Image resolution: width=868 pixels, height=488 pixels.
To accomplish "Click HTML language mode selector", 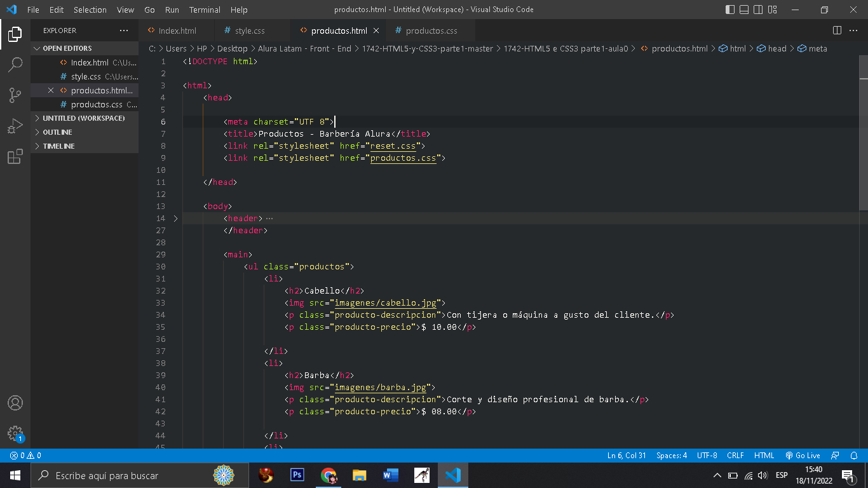I will coord(764,456).
